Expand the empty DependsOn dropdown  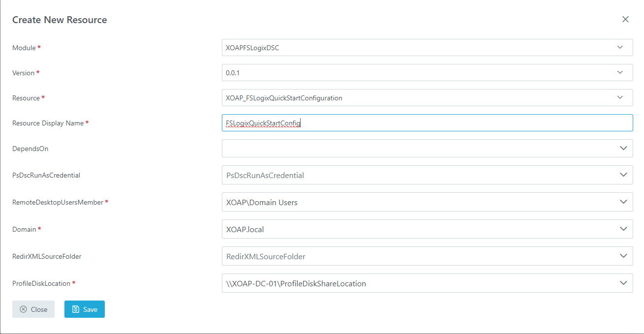tap(623, 148)
